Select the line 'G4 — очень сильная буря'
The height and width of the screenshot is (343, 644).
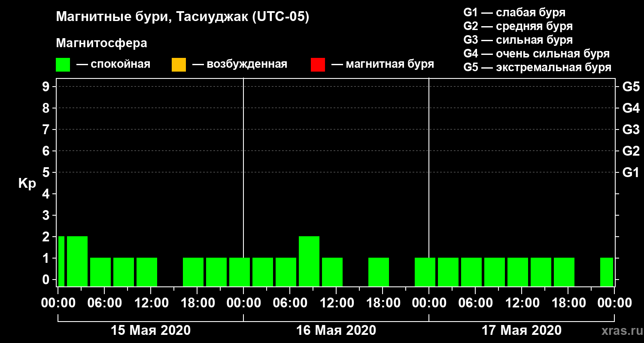click(x=537, y=54)
